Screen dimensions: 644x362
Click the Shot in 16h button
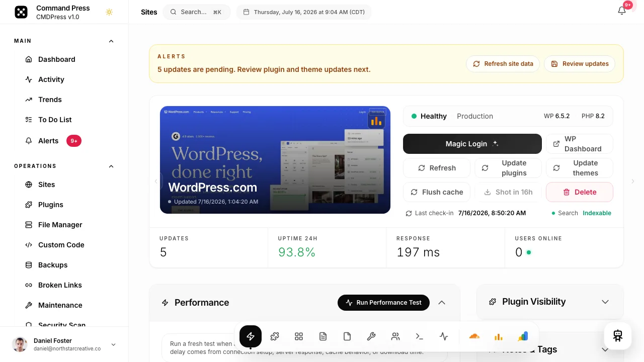tap(508, 192)
